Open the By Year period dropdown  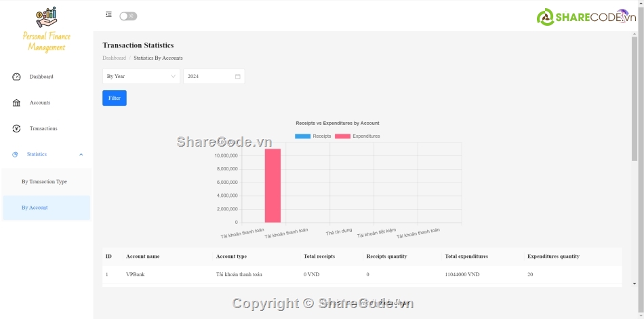click(141, 77)
